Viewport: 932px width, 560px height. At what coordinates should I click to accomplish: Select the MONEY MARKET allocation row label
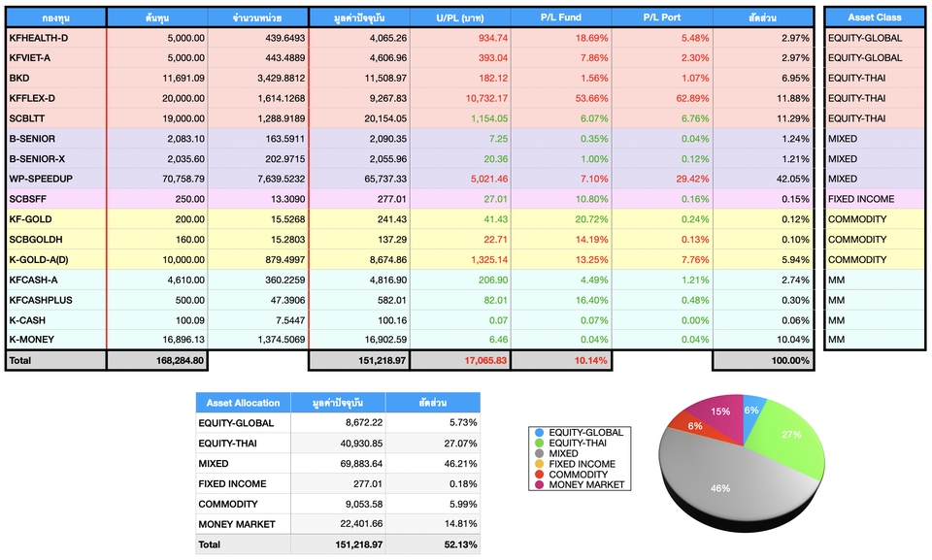tap(243, 524)
